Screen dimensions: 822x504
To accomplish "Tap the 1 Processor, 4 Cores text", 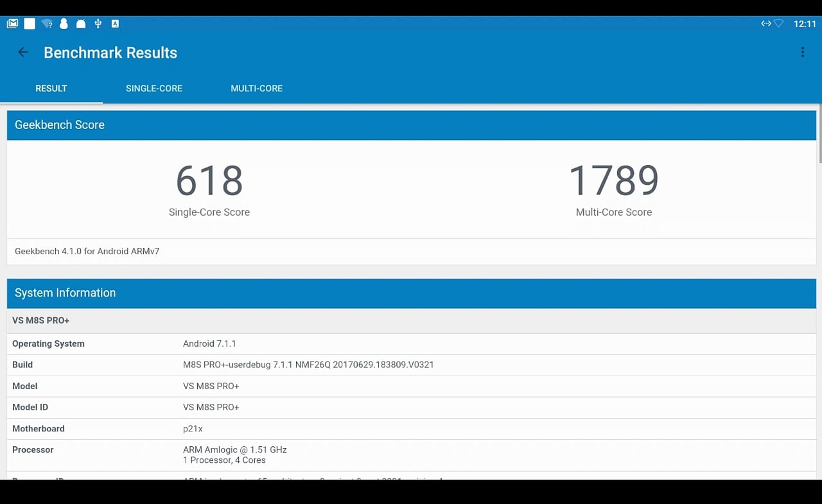I will [224, 460].
